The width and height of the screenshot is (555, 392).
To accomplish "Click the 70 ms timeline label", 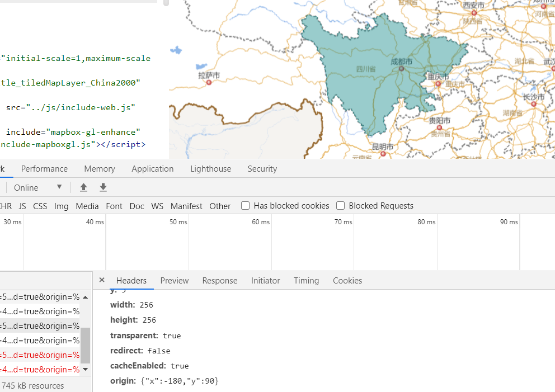I will (x=344, y=222).
